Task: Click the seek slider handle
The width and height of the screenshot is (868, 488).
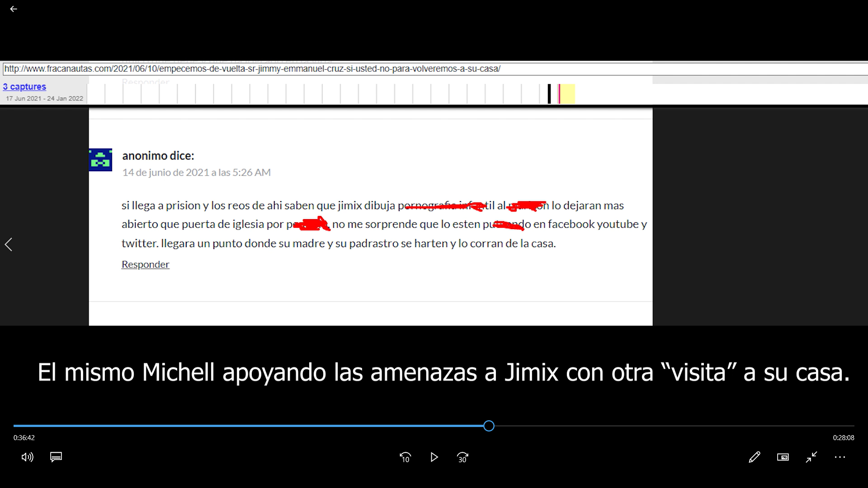Action: click(489, 426)
